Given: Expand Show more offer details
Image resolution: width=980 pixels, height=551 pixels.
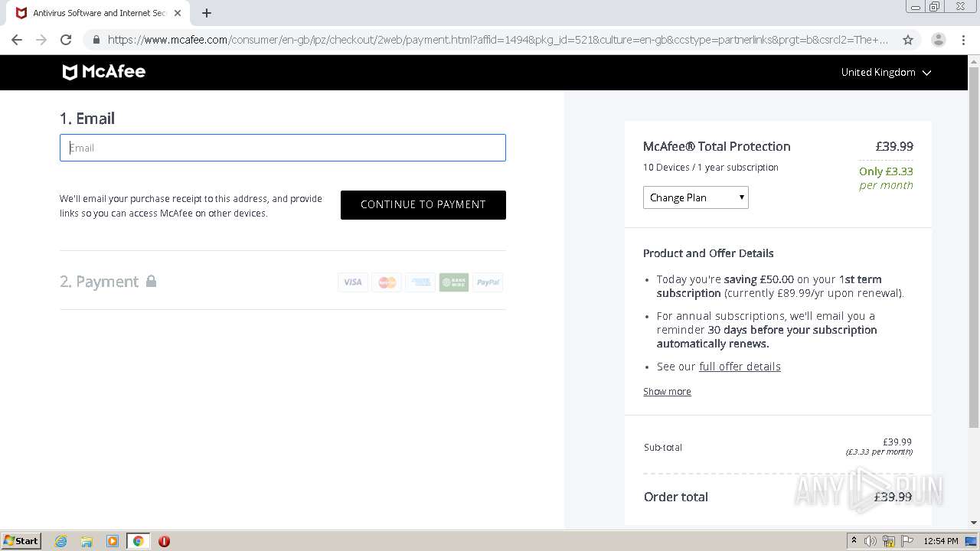Looking at the screenshot, I should (667, 392).
